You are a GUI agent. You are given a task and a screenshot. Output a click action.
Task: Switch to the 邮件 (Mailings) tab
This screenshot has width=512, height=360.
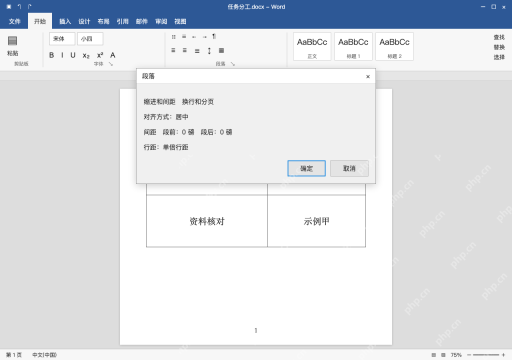pos(142,21)
